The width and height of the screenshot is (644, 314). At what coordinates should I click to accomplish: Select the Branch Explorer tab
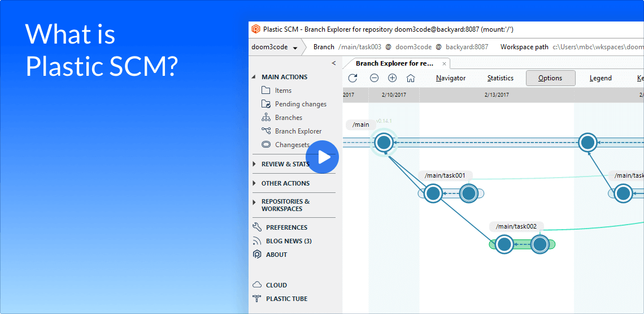pos(395,63)
